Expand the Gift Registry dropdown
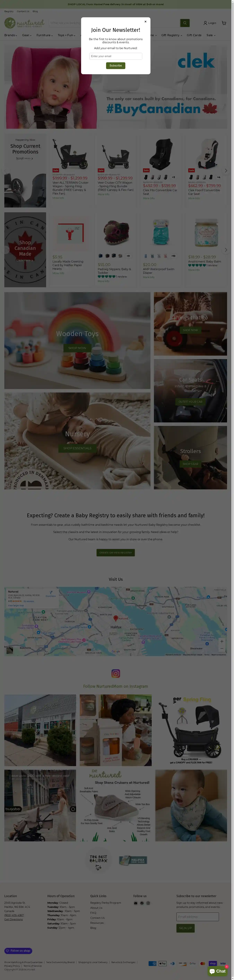Screen dimensions: 234x980 click(x=171, y=35)
